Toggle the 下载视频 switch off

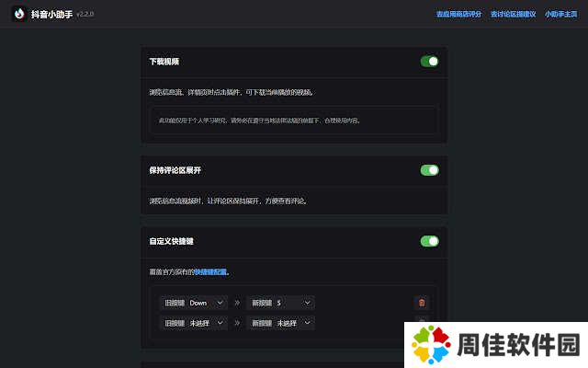point(429,62)
